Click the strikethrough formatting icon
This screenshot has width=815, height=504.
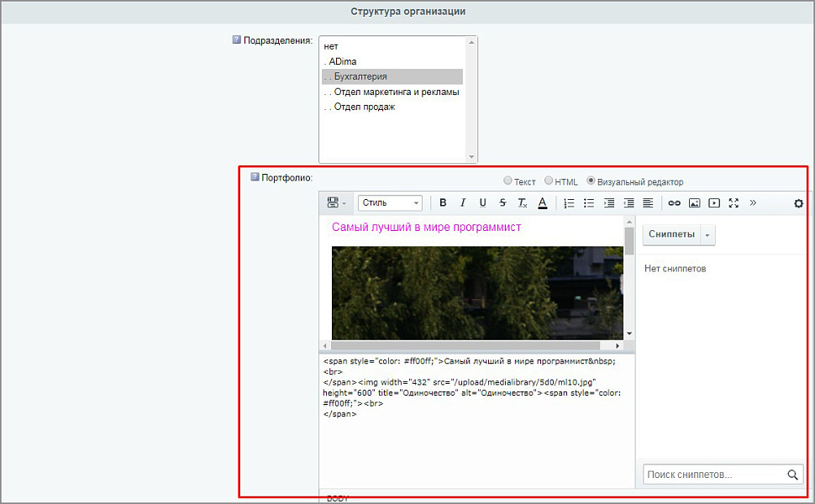(502, 202)
